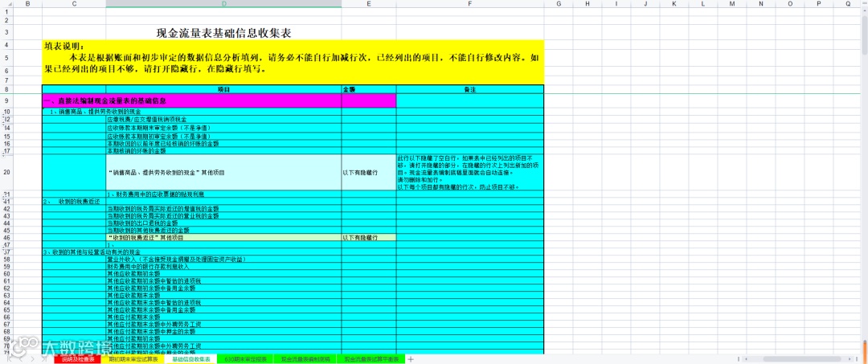Select row 9 header
The width and height of the screenshot is (868, 364).
[x=6, y=100]
